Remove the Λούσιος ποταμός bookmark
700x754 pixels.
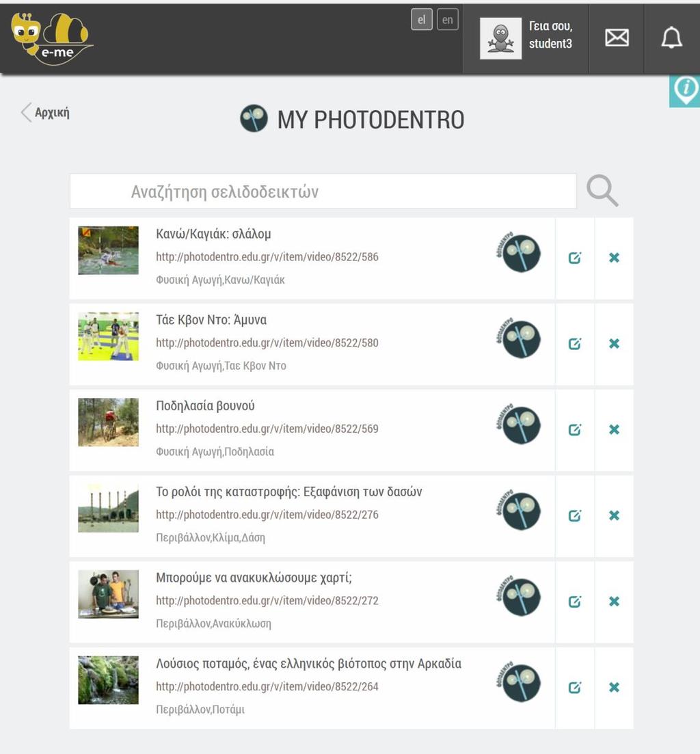(614, 687)
